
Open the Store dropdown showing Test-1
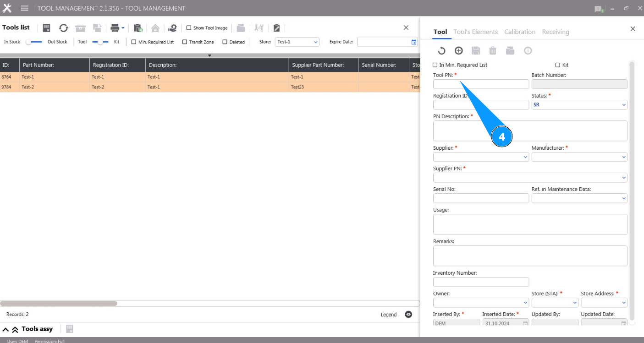pos(297,42)
